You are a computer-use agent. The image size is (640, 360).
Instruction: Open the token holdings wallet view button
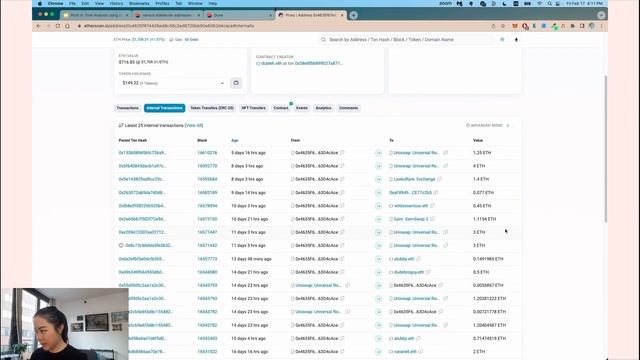click(236, 83)
